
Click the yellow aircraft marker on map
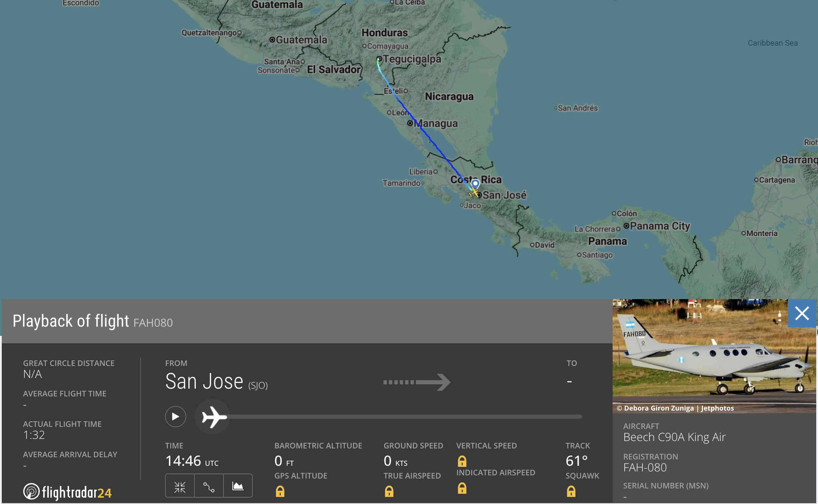(x=474, y=193)
